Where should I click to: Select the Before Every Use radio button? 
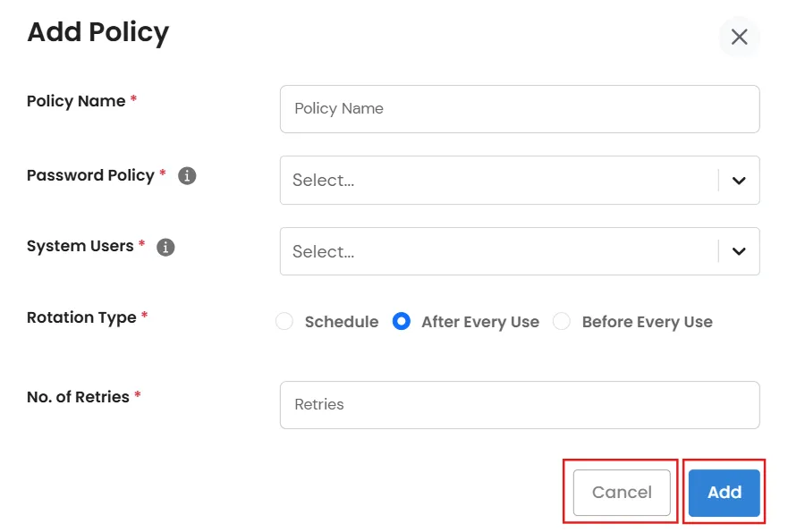pyautogui.click(x=562, y=322)
